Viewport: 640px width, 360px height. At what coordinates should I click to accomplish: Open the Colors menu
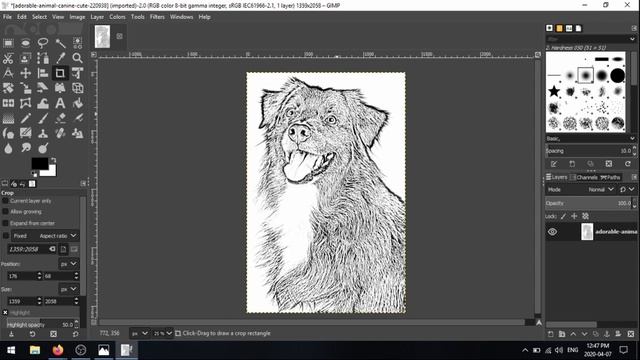click(117, 17)
